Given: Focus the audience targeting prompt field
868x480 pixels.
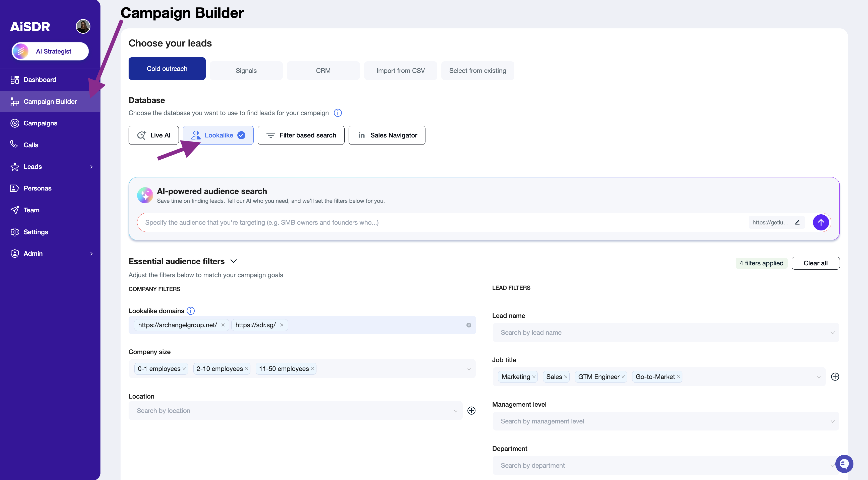Looking at the screenshot, I should (x=442, y=222).
